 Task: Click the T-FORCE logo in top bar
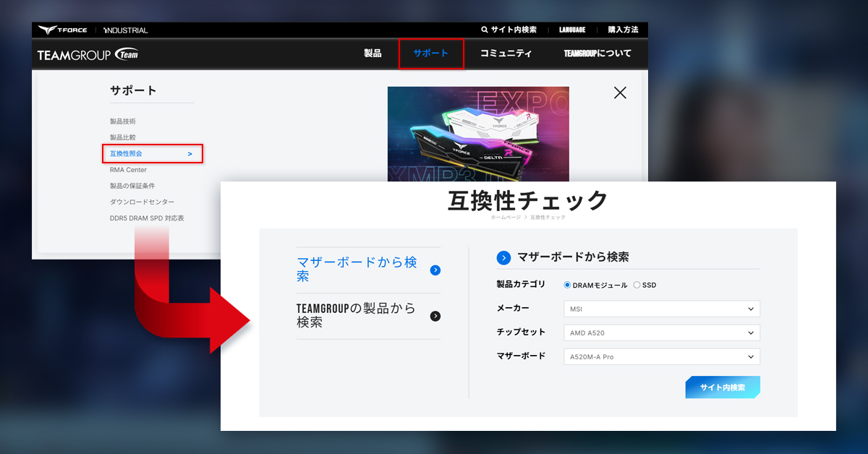(x=63, y=30)
